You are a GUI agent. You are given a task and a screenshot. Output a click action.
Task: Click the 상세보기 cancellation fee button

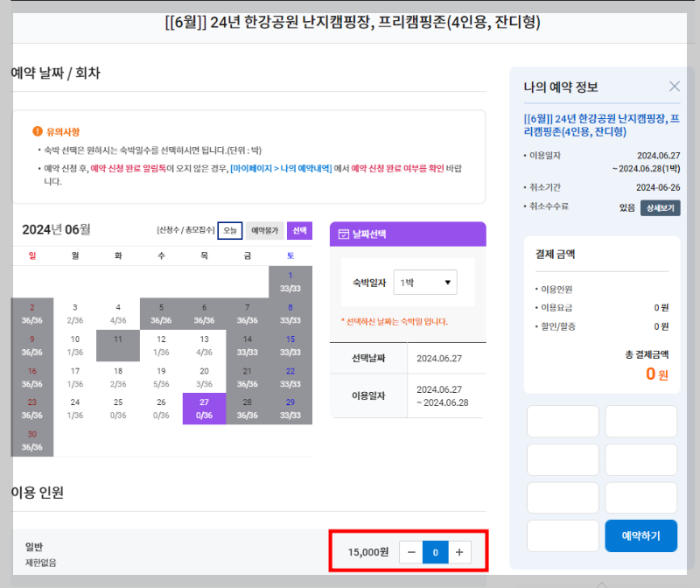pyautogui.click(x=661, y=208)
